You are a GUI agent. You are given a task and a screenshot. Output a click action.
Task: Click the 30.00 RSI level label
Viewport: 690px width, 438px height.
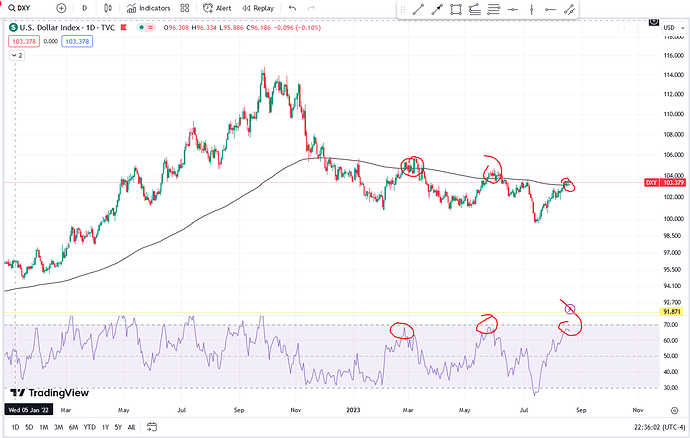671,388
